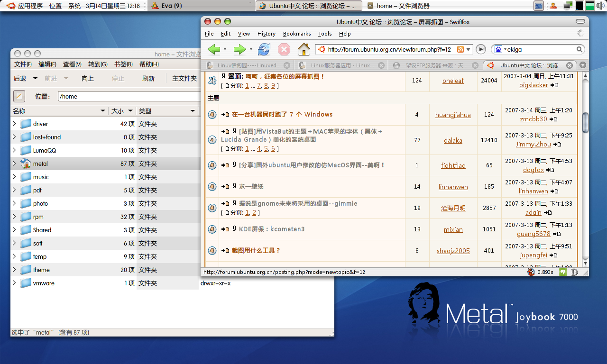Close the active 'Ubuntu中文 论坛' tab with its X
Image resolution: width=607 pixels, height=364 pixels.
[570, 65]
